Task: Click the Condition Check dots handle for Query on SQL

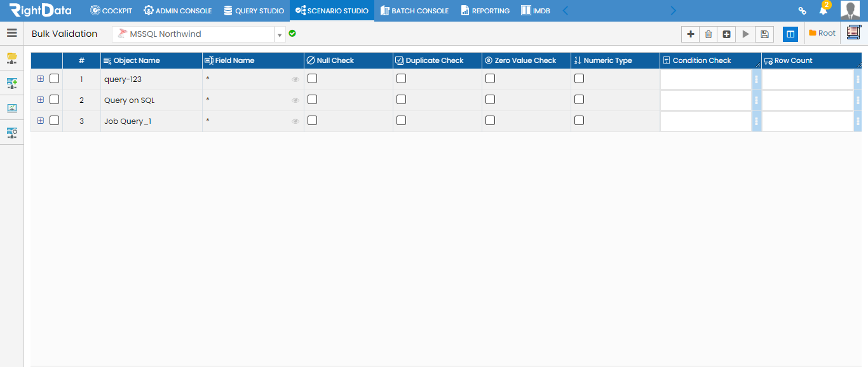Action: [756, 100]
